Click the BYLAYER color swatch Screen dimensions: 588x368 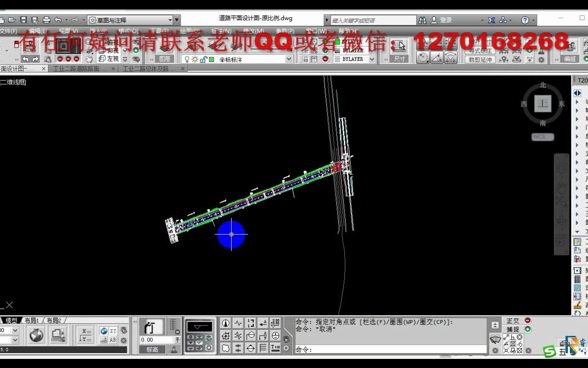pyautogui.click(x=338, y=42)
